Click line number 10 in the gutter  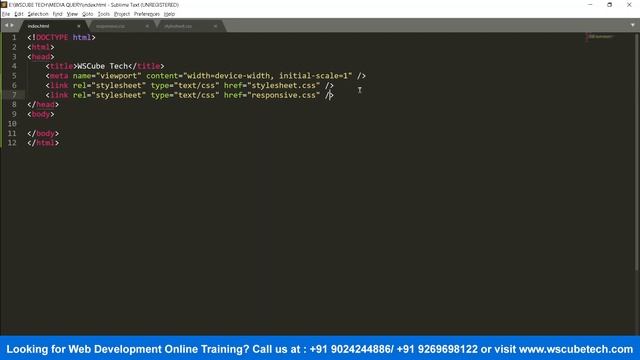(x=12, y=124)
